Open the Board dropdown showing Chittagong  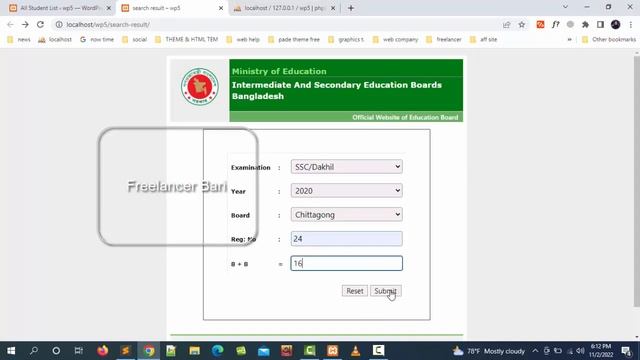pyautogui.click(x=347, y=215)
